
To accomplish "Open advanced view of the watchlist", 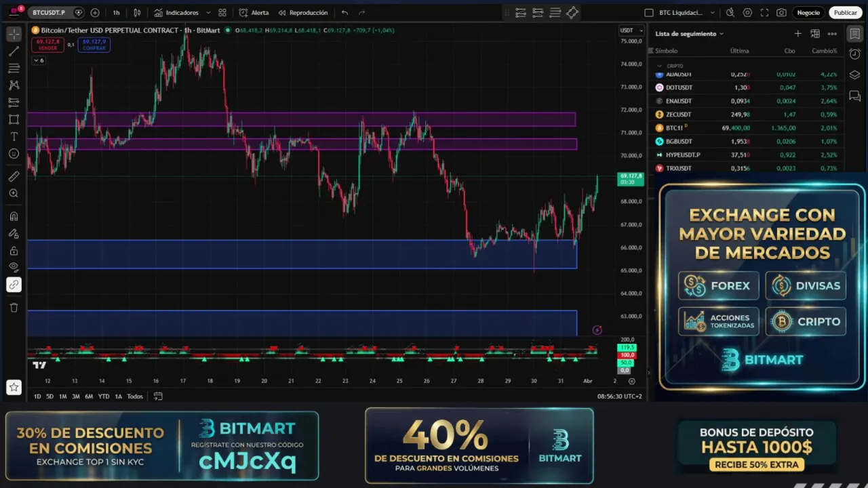I will (815, 34).
